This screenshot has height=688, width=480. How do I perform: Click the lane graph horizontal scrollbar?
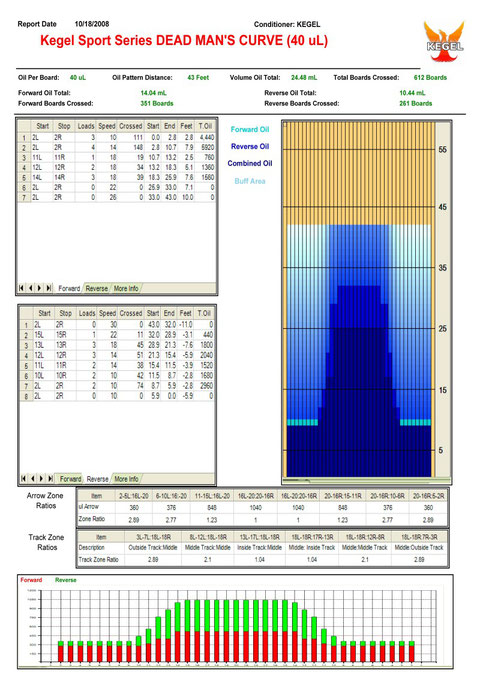click(366, 480)
